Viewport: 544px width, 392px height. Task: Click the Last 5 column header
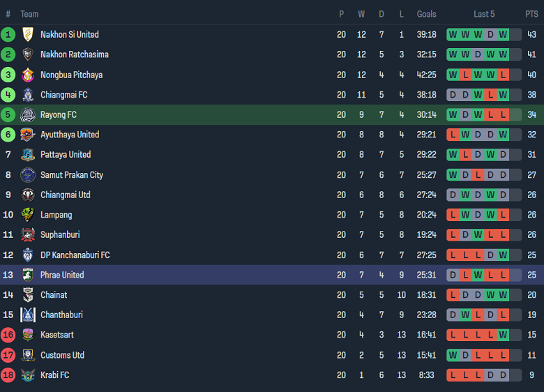[x=484, y=14]
